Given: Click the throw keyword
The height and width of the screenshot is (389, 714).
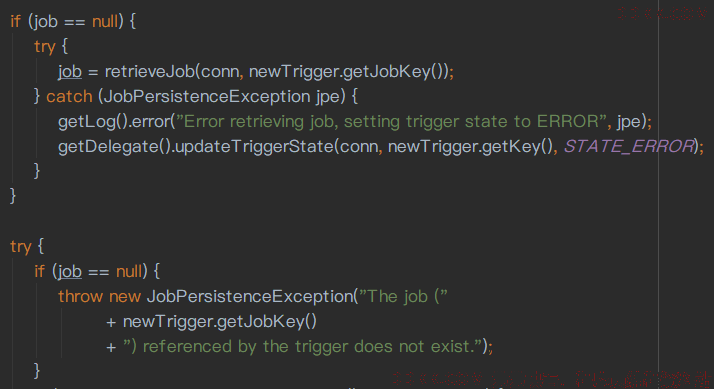Looking at the screenshot, I should pyautogui.click(x=81, y=297).
